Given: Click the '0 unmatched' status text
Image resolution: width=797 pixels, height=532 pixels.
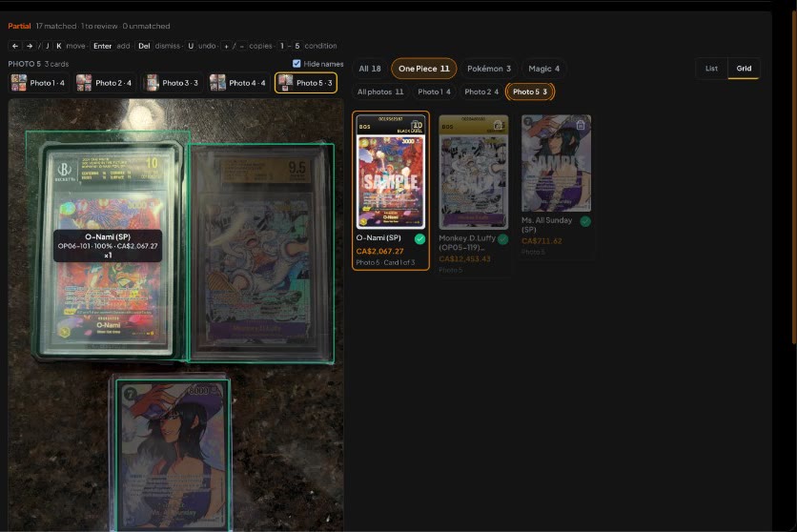Looking at the screenshot, I should pyautogui.click(x=147, y=26).
